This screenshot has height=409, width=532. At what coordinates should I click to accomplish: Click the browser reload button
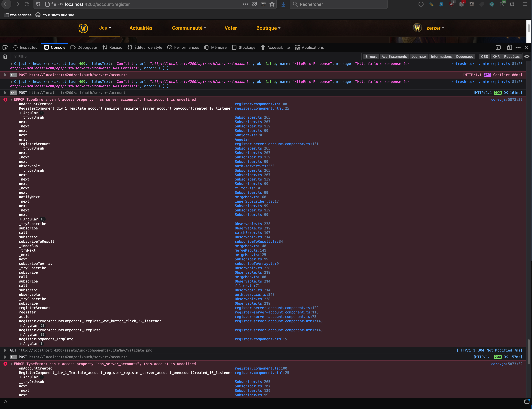point(27,4)
